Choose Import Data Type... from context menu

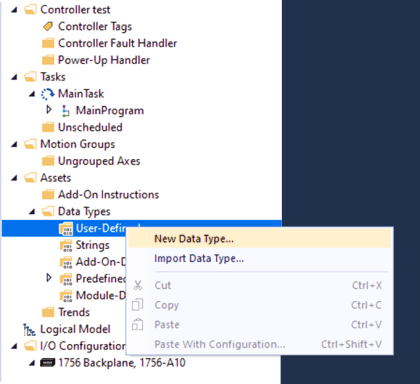click(x=259, y=258)
